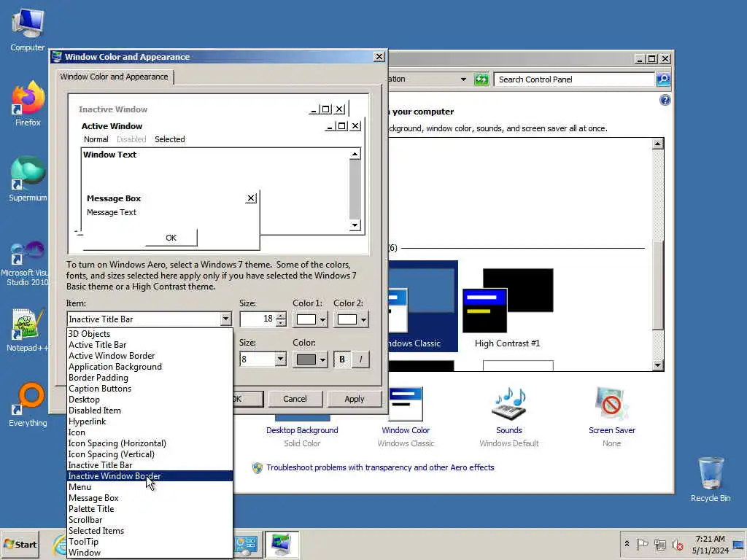The width and height of the screenshot is (747, 560).
Task: Open the address bar history dropdown arrow
Action: tap(463, 79)
